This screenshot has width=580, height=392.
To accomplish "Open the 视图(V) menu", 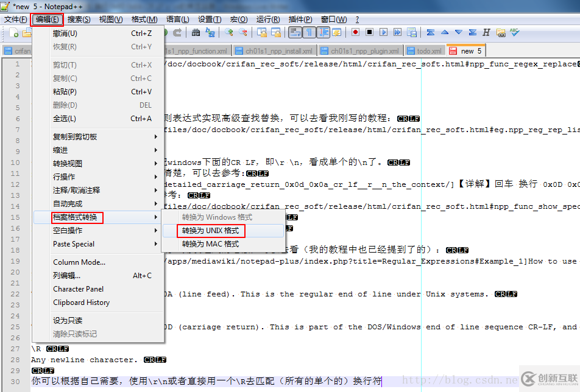I will [x=111, y=19].
